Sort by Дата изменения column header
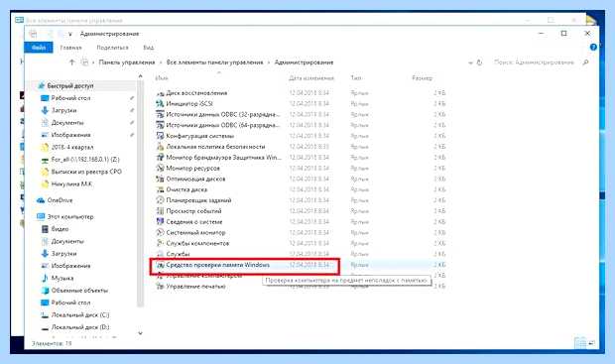The image size is (615, 364). (311, 78)
